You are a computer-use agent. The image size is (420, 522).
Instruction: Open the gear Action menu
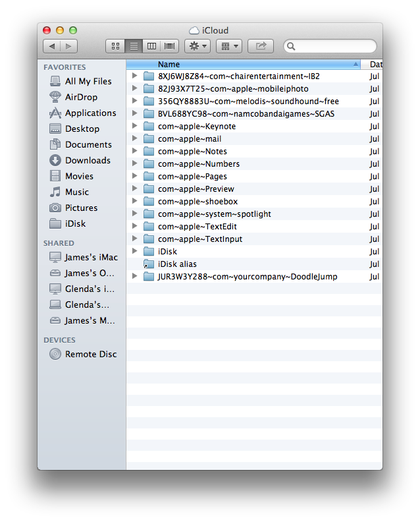pos(197,46)
